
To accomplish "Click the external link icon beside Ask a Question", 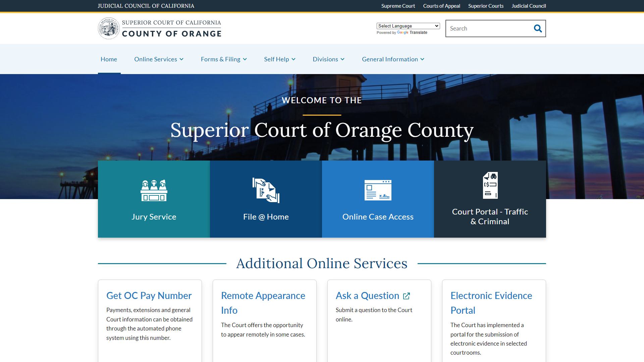I will [x=407, y=296].
